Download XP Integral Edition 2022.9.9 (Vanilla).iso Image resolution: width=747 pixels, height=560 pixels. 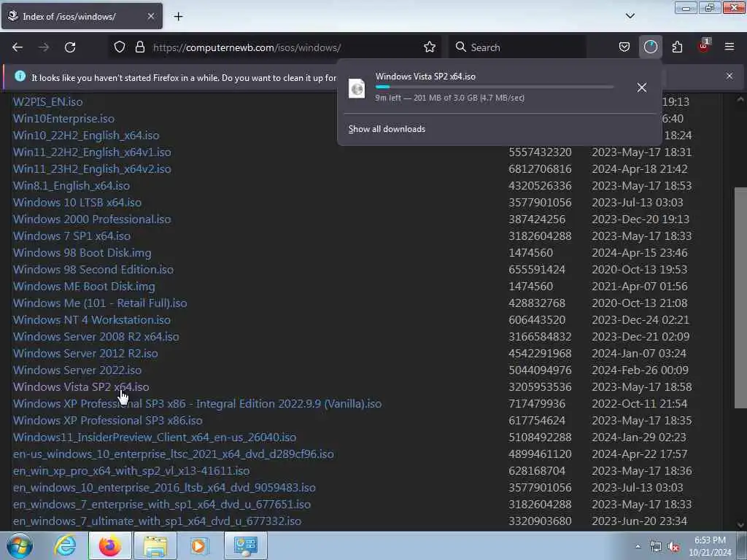(x=197, y=404)
